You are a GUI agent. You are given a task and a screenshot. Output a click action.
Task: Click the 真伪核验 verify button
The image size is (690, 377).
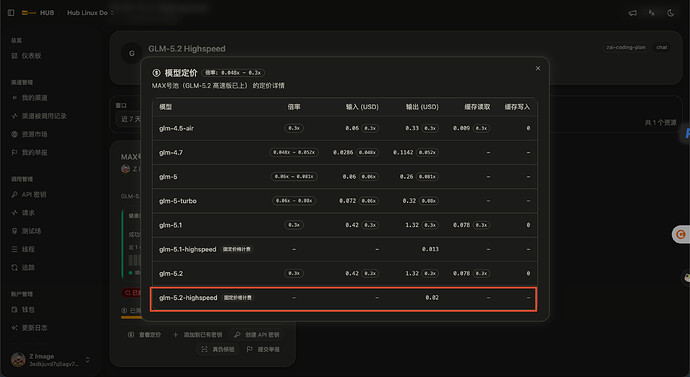coord(218,349)
